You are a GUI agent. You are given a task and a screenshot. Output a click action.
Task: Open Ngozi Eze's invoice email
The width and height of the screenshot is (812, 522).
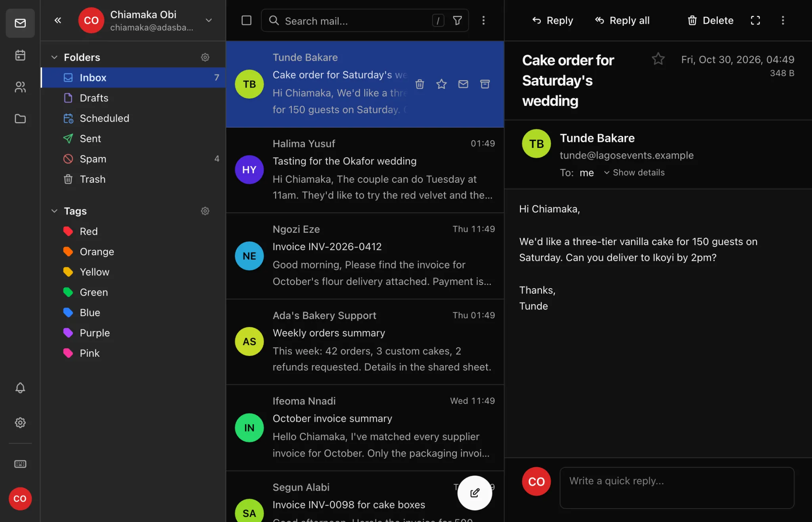365,256
